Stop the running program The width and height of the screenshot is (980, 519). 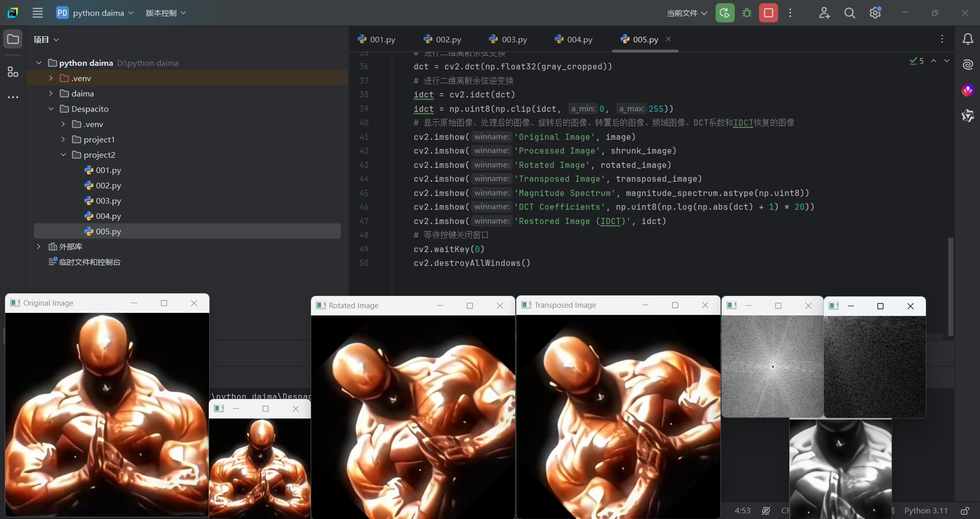(x=769, y=13)
